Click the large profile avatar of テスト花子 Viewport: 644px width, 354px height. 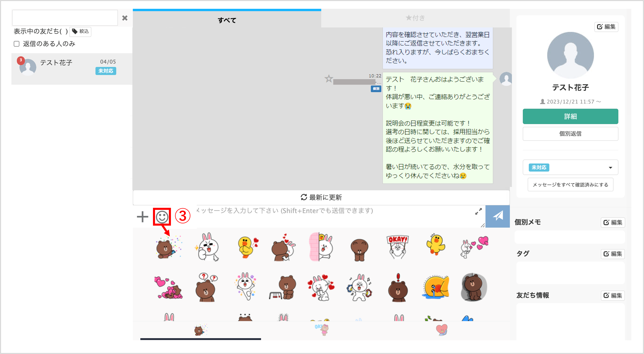click(570, 55)
